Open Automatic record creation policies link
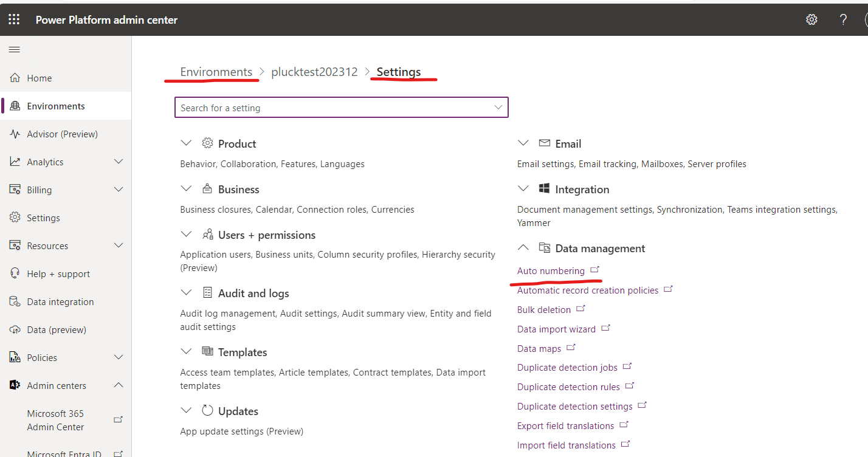Image resolution: width=868 pixels, height=457 pixels. point(588,290)
